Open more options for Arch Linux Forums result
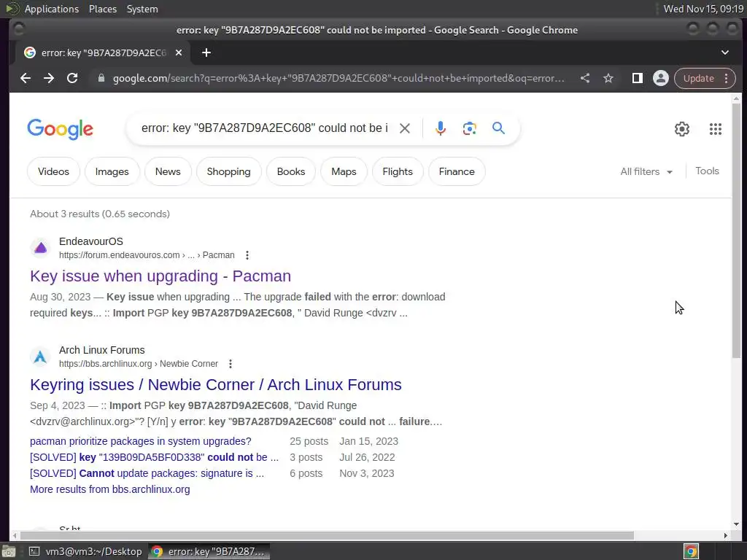747x560 pixels. click(x=230, y=364)
